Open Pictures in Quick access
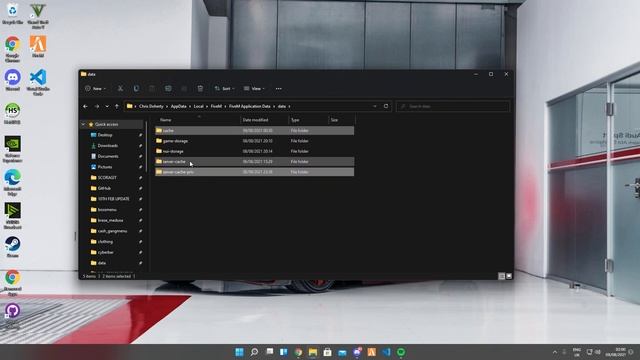The width and height of the screenshot is (640, 360). [104, 167]
